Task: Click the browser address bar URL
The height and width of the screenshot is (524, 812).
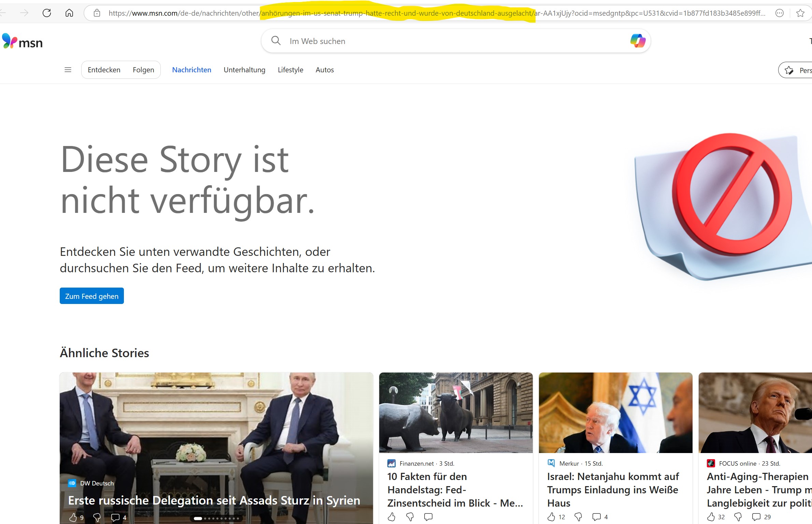Action: click(x=437, y=13)
